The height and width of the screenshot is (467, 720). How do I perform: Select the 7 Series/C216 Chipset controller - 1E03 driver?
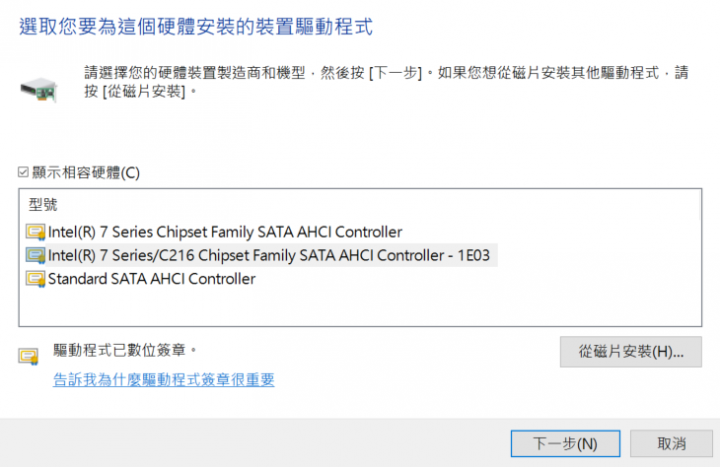269,255
